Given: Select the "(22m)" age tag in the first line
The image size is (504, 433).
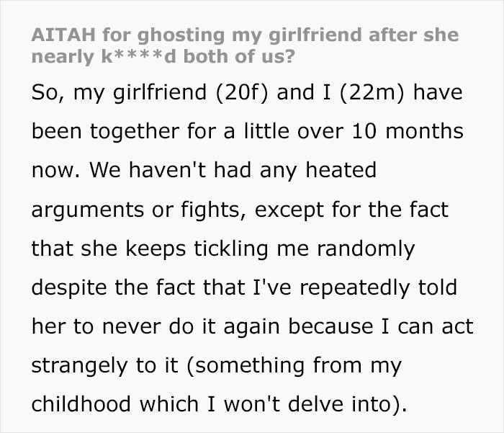Looking at the screenshot, I should coord(372,92).
